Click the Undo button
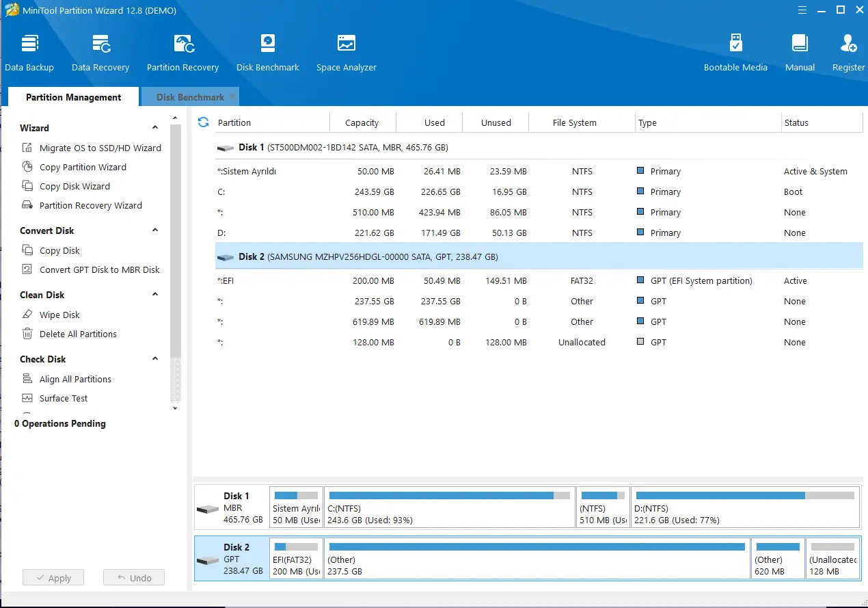868x608 pixels. (x=134, y=578)
